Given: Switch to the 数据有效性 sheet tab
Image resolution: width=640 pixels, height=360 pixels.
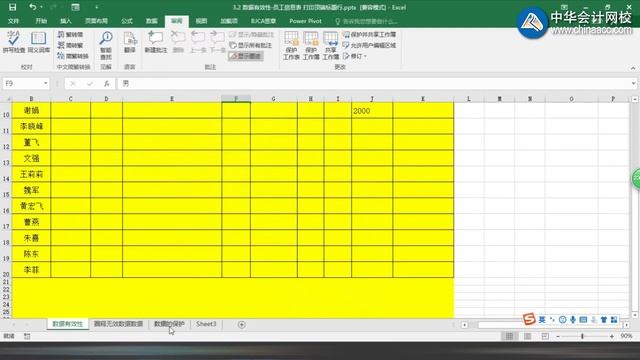Looking at the screenshot, I should coord(68,324).
